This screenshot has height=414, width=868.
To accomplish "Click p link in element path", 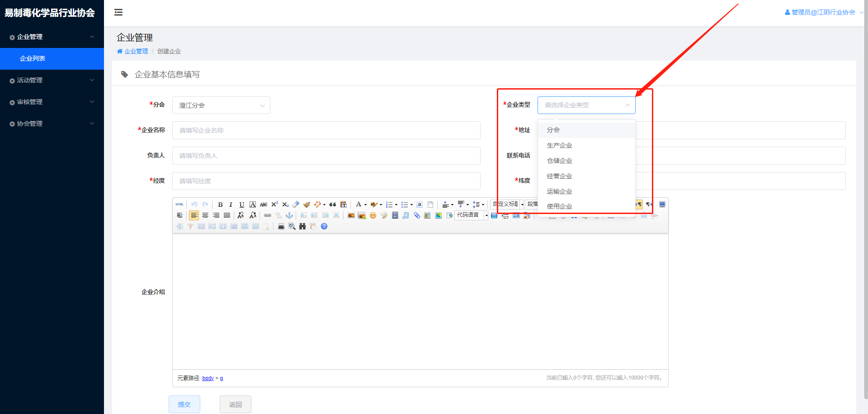I will (222, 378).
